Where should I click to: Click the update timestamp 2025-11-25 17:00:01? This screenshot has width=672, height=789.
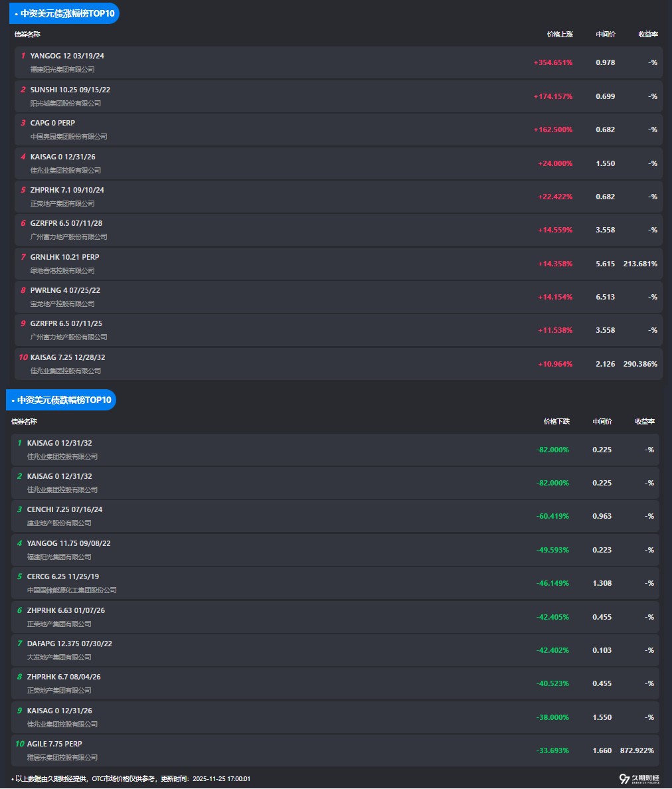pos(221,778)
